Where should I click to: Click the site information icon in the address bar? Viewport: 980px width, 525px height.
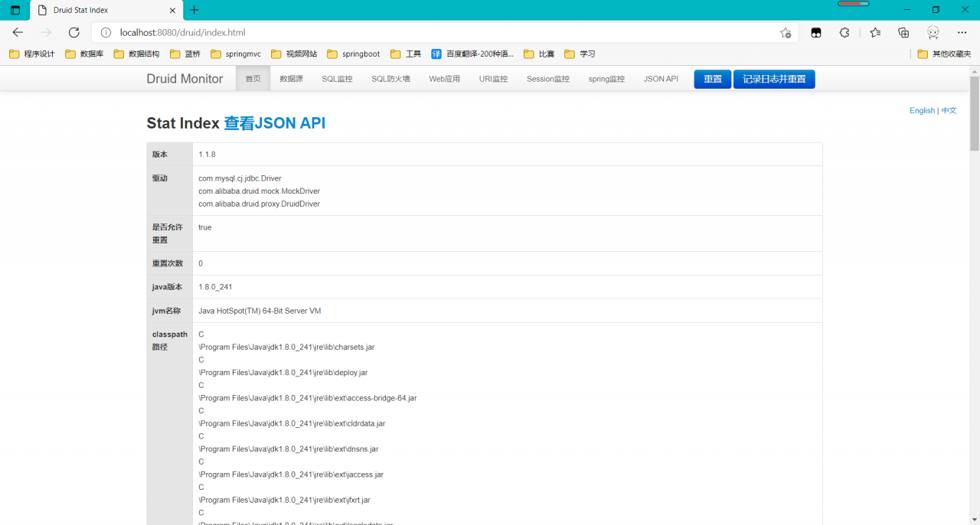click(x=106, y=33)
